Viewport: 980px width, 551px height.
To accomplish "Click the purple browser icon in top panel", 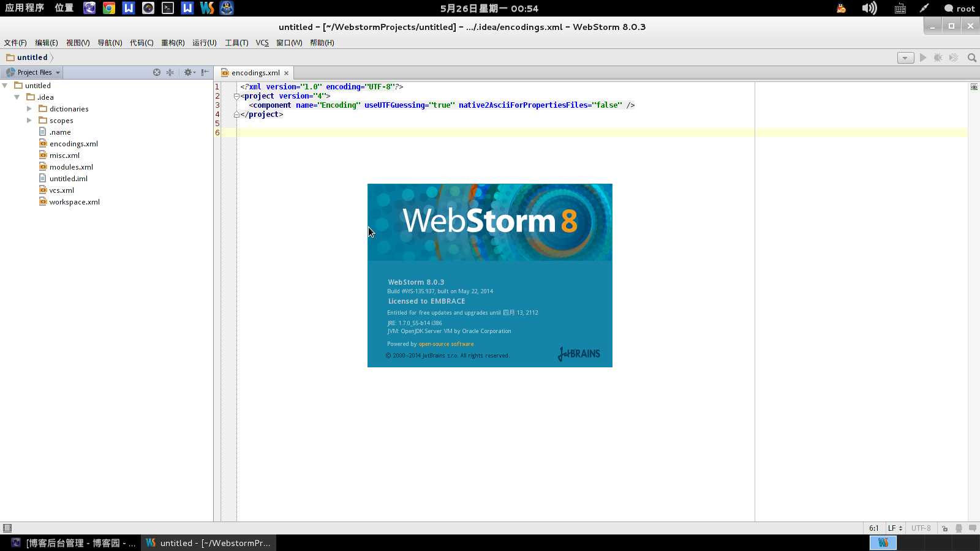I will 89,8.
